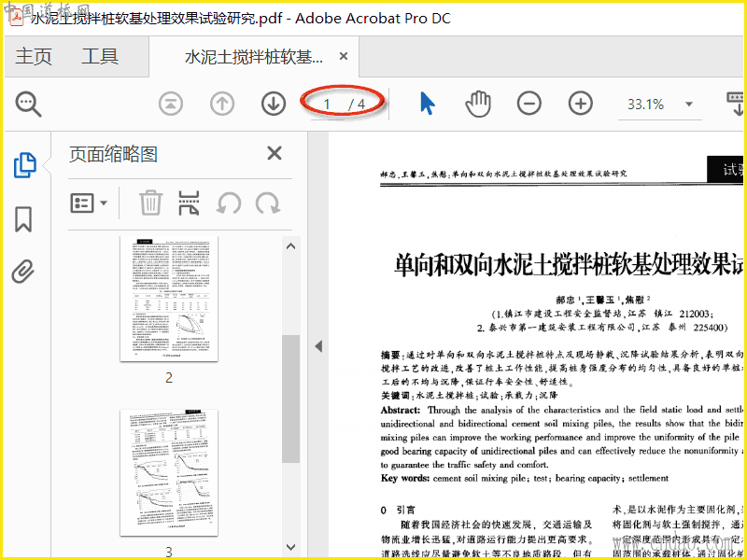Click the thumbnails panel scrollbar handle
Image resolution: width=747 pixels, height=560 pixels.
(x=290, y=399)
